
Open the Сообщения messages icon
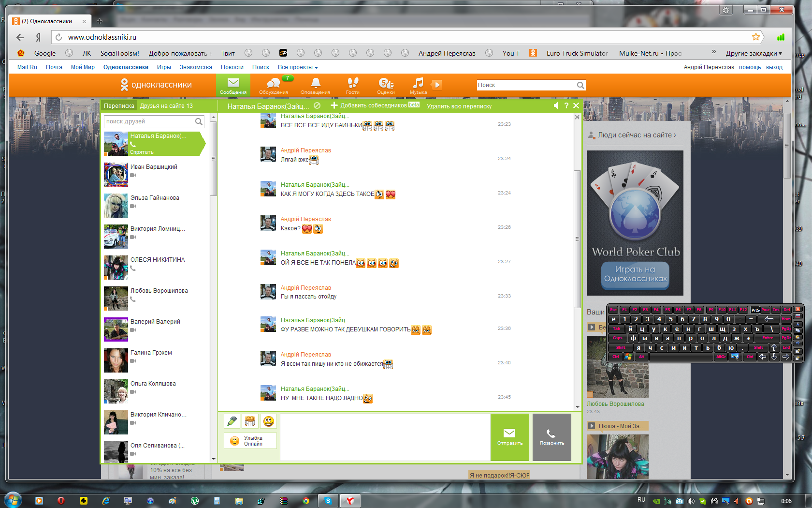pos(233,85)
